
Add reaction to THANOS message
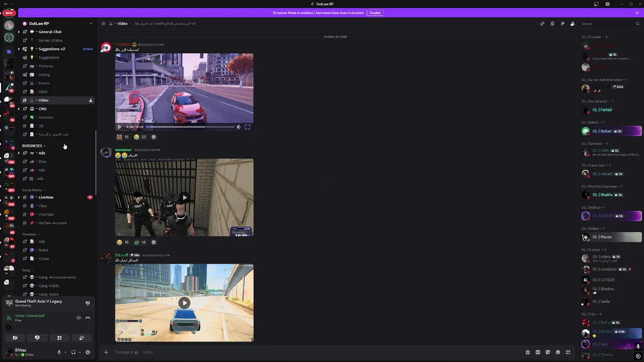click(x=153, y=137)
